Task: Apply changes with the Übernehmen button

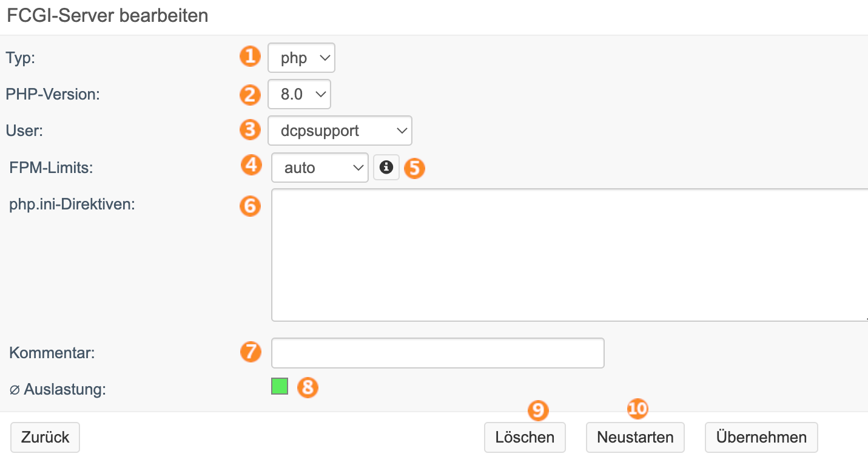Action: (x=761, y=437)
